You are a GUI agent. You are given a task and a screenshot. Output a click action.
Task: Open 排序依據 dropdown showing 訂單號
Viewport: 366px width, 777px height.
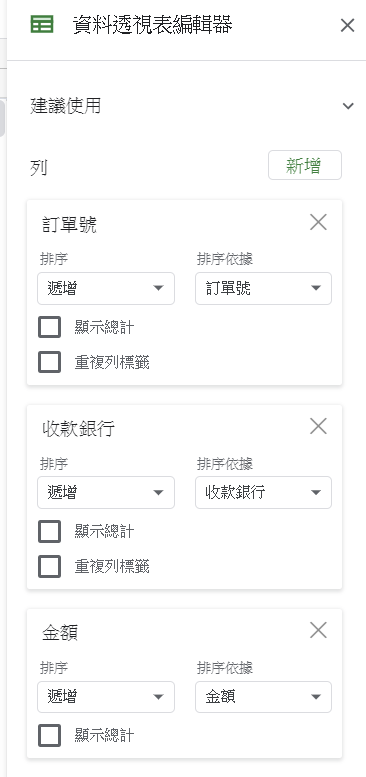click(x=263, y=288)
